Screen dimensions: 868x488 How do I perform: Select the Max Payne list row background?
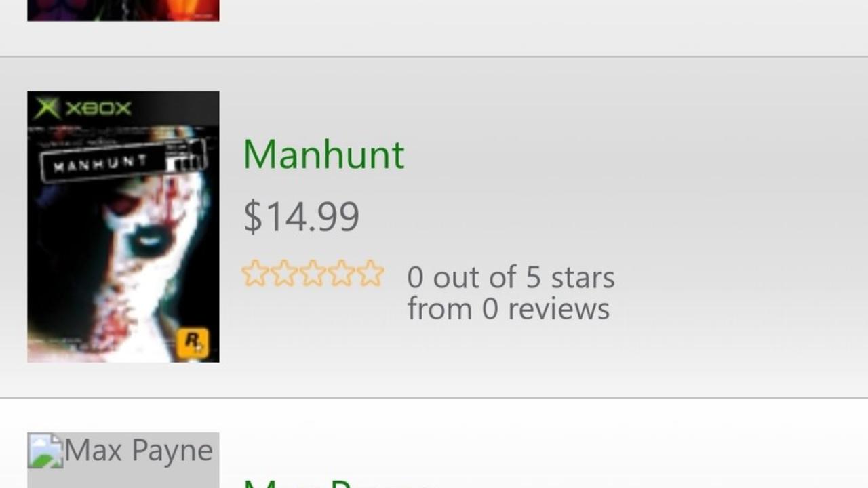click(434, 443)
